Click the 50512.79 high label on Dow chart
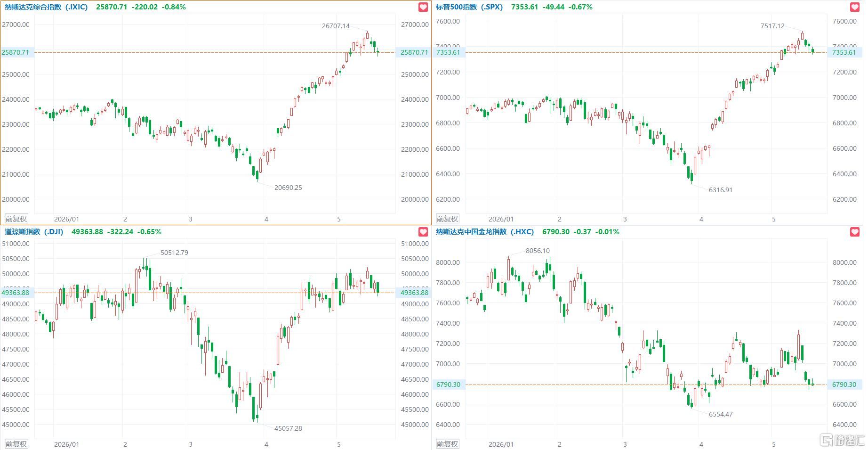 174,253
